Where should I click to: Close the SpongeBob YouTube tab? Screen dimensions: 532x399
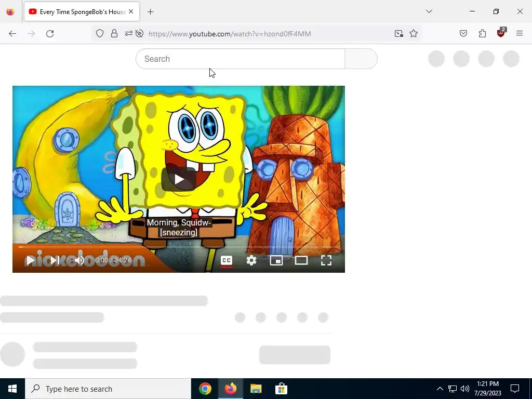pos(131,12)
